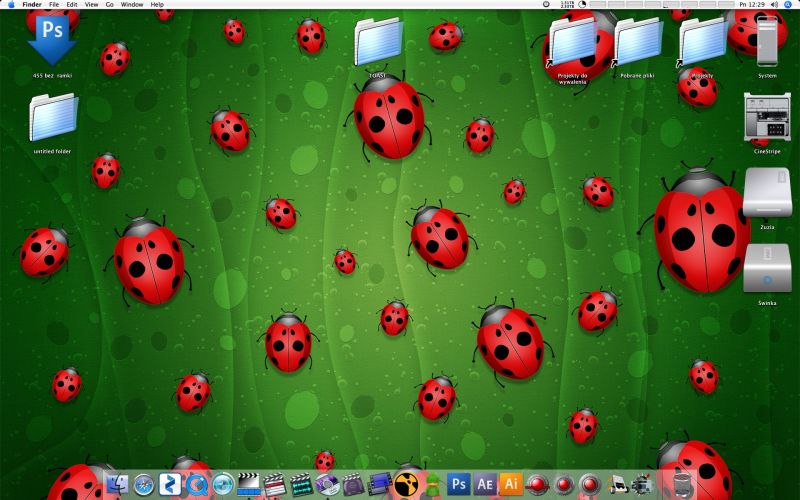Click the "455 bez ramki" file label
Screen dimensions: 800x500
click(x=52, y=76)
